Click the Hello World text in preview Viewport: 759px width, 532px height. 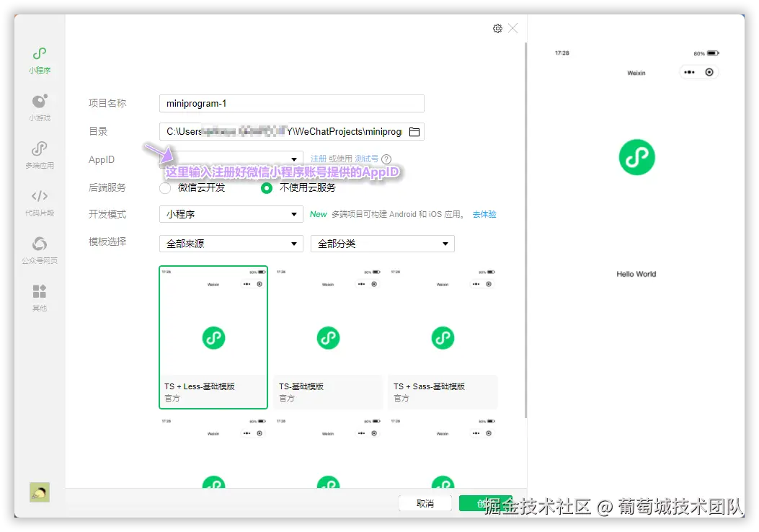coord(636,274)
